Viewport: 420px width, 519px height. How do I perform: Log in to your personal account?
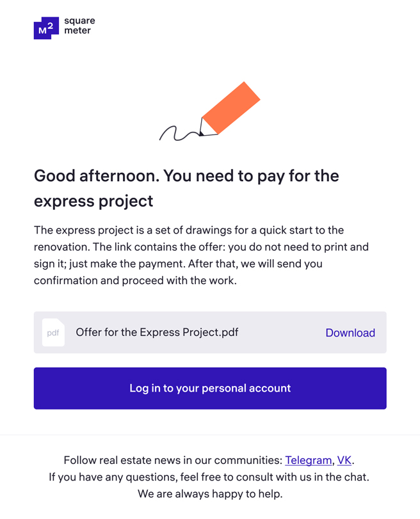pos(210,388)
